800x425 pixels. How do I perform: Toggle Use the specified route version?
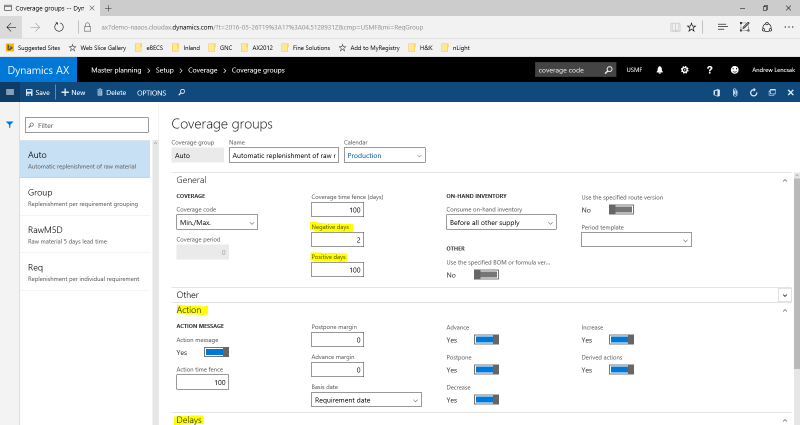pyautogui.click(x=621, y=210)
